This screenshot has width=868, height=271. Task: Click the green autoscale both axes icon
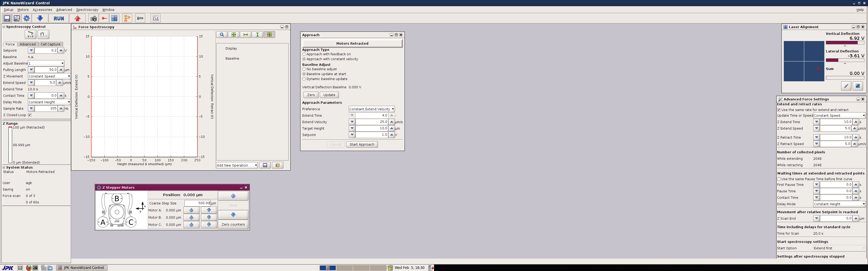pyautogui.click(x=234, y=35)
